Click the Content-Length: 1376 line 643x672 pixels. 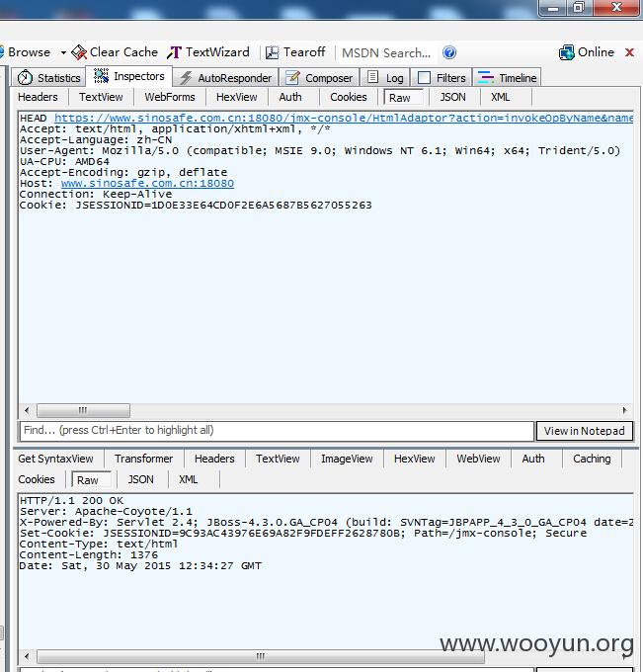[89, 555]
